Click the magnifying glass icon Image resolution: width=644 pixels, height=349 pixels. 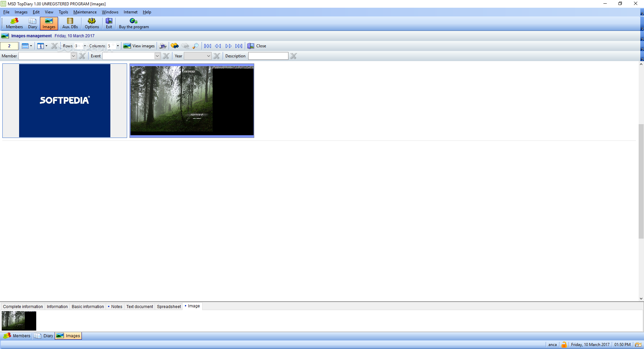pyautogui.click(x=196, y=46)
